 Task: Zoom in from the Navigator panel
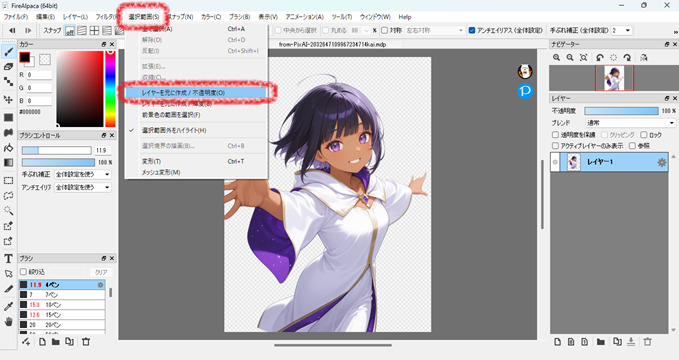[x=556, y=58]
